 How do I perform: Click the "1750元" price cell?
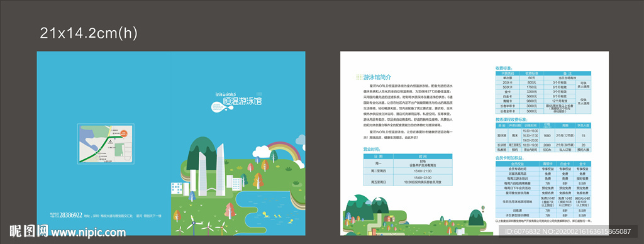point(531,87)
